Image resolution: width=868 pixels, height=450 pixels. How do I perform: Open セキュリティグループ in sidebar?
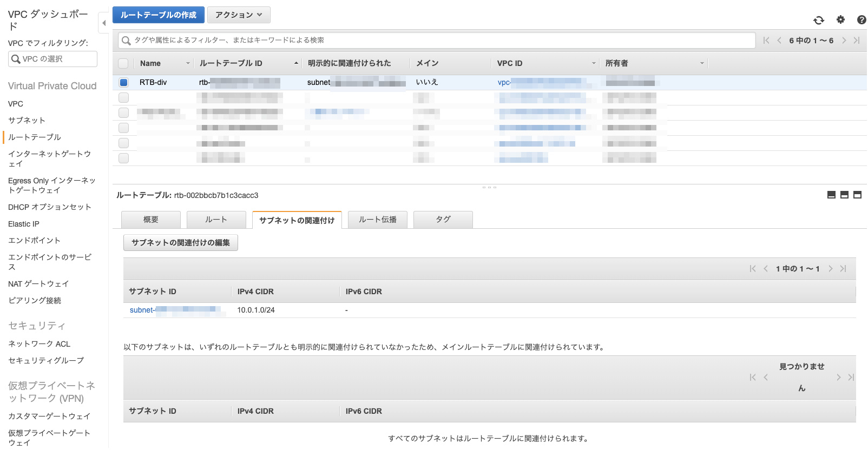(x=46, y=360)
